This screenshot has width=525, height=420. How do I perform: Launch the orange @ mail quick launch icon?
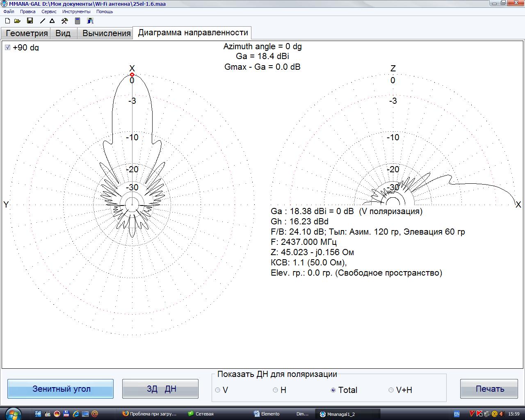[95, 414]
